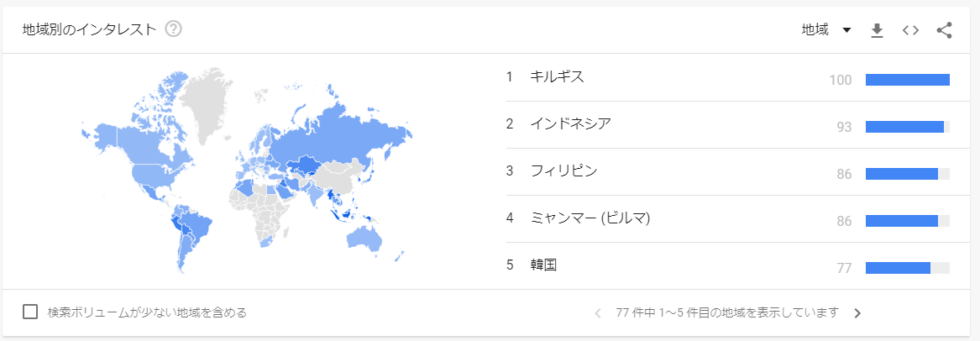Viewport: 980px width, 341px height.
Task: Select キルギス in the ranking list
Action: click(x=557, y=77)
